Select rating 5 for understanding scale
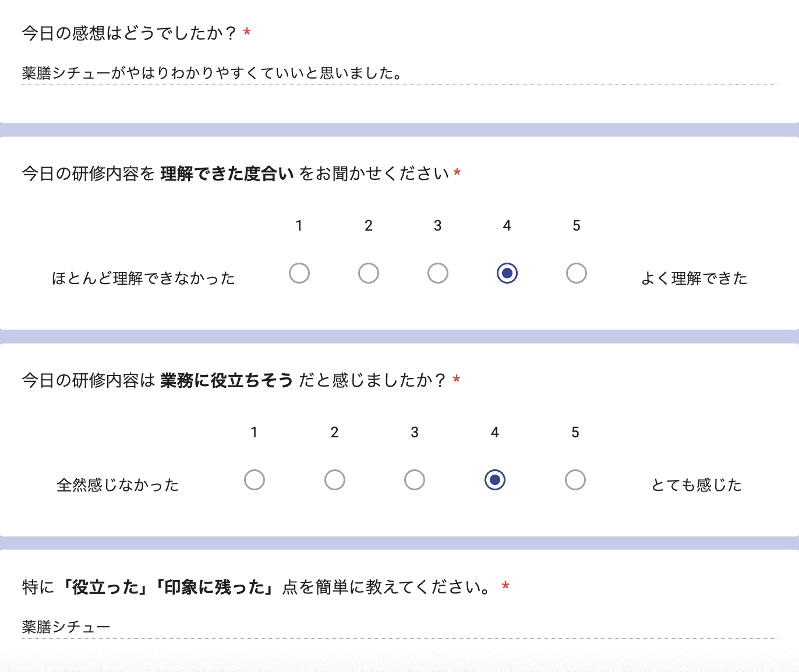Viewport: 799px width, 672px height. pos(576,273)
